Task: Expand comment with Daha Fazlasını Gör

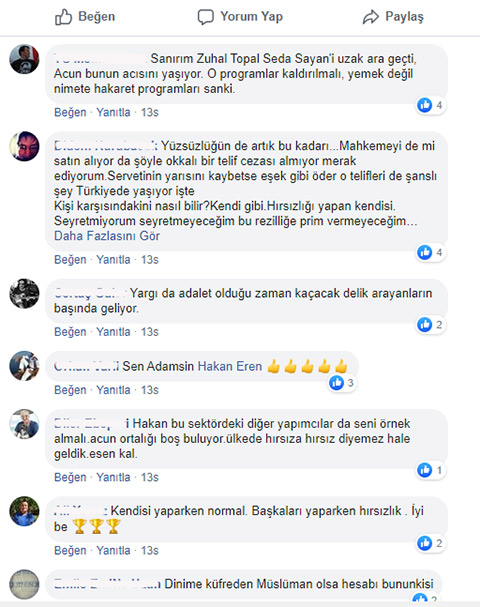Action: coord(107,236)
